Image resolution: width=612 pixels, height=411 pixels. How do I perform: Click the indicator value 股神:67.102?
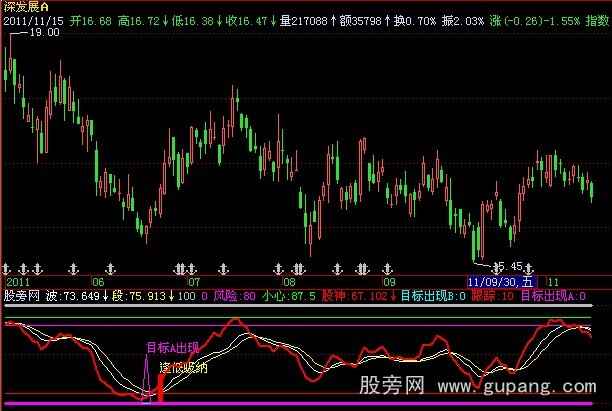coord(354,296)
